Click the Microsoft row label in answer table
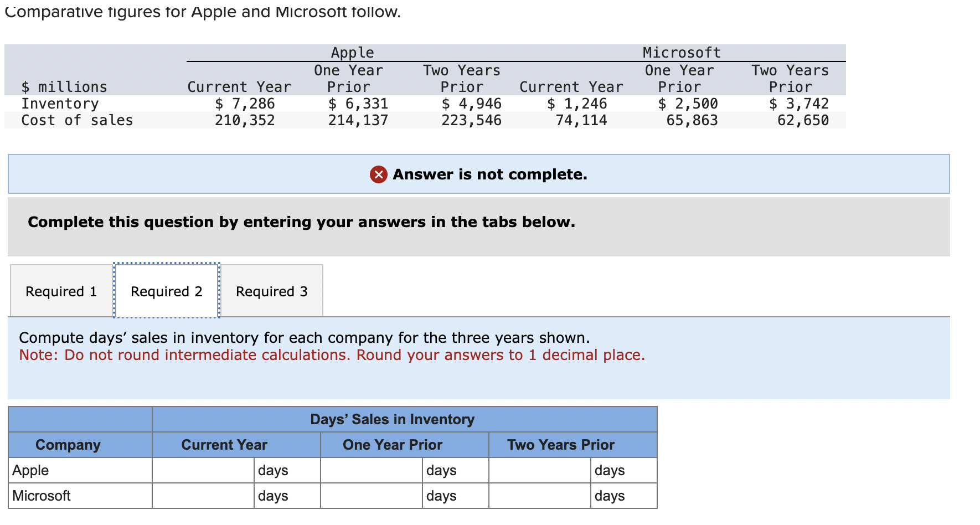The width and height of the screenshot is (980, 525). [42, 496]
